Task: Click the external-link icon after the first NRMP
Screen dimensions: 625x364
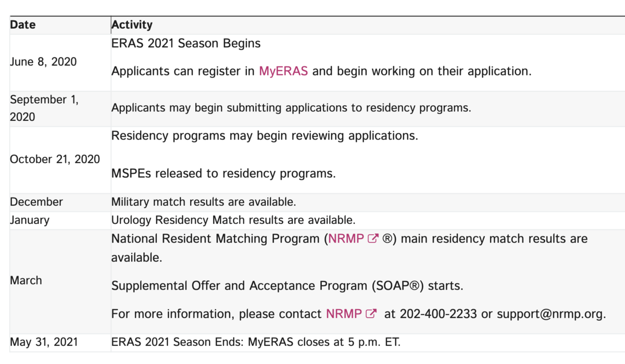Action: point(373,239)
